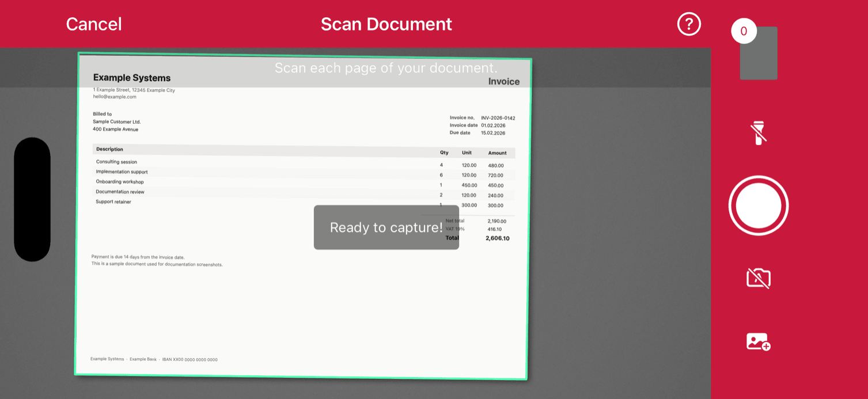
Task: Tap the total amount '2,606.10'
Action: 498,238
